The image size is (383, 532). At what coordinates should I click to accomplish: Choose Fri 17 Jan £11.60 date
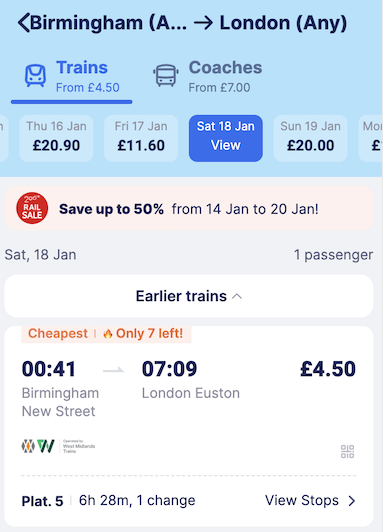(x=141, y=138)
